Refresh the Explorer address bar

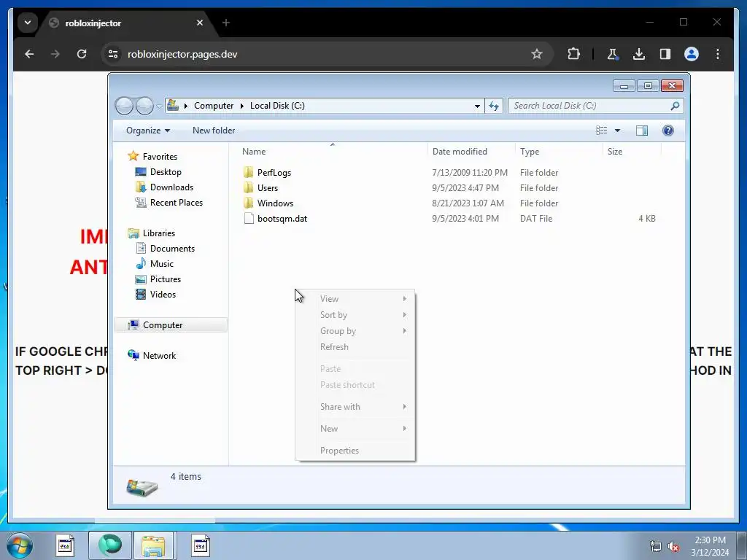tap(494, 106)
